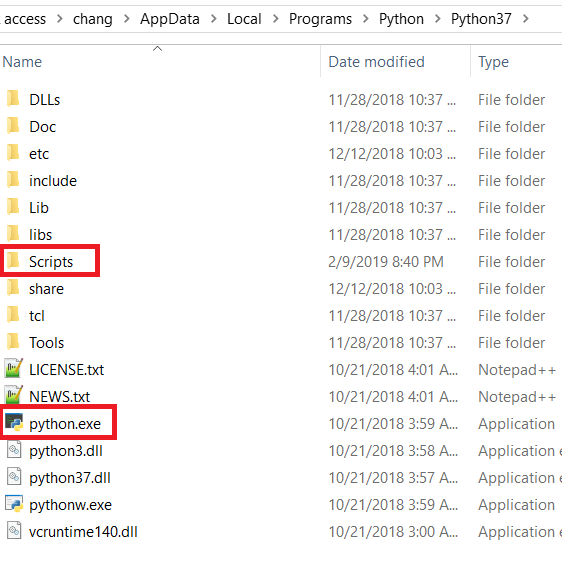
Task: Expand the chevron after AppData in the path
Action: (213, 18)
